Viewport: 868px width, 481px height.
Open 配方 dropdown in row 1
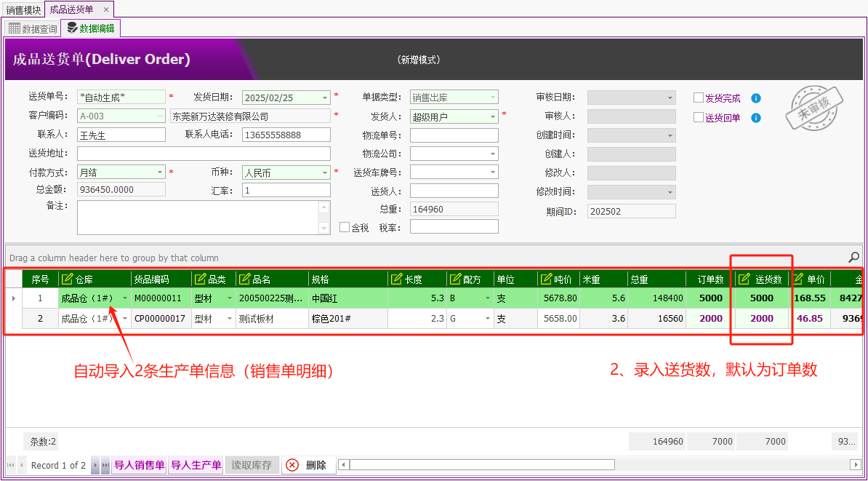pos(488,298)
